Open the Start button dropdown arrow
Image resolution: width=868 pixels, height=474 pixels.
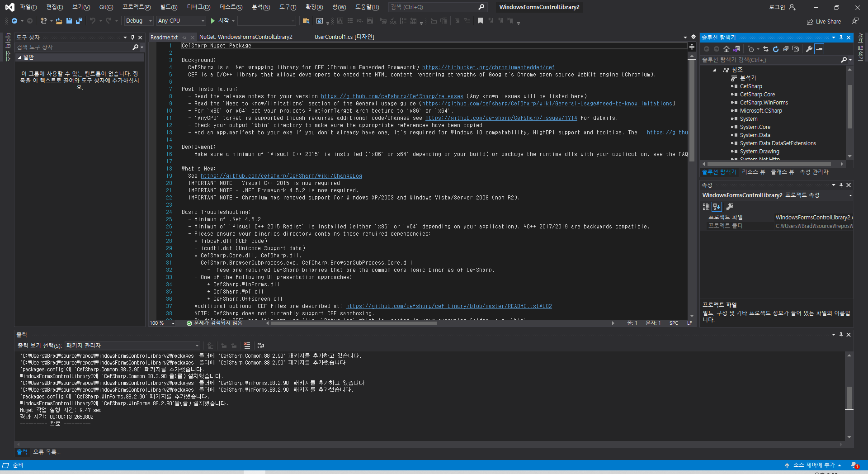(x=233, y=21)
